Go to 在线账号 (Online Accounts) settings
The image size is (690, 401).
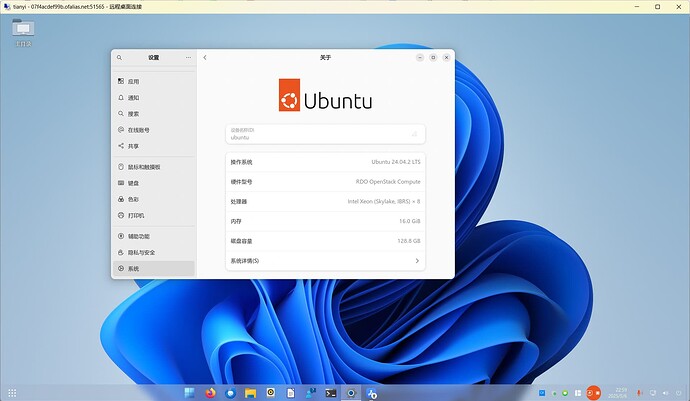(x=153, y=130)
